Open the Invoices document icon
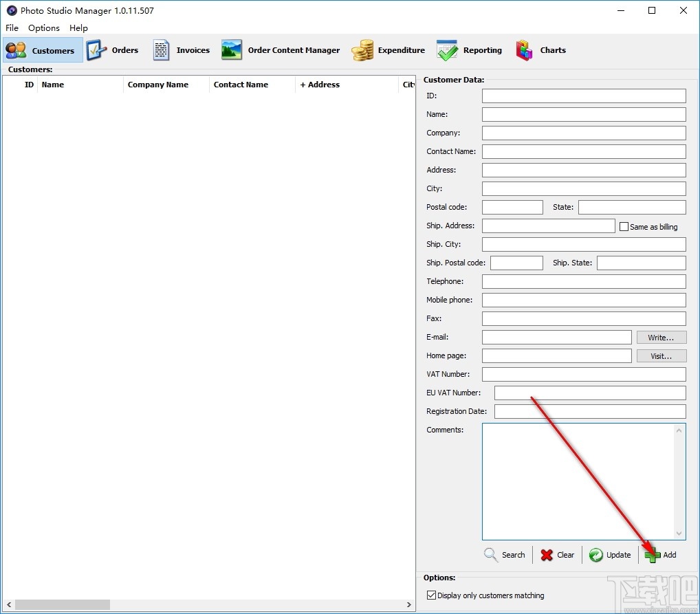 point(161,50)
